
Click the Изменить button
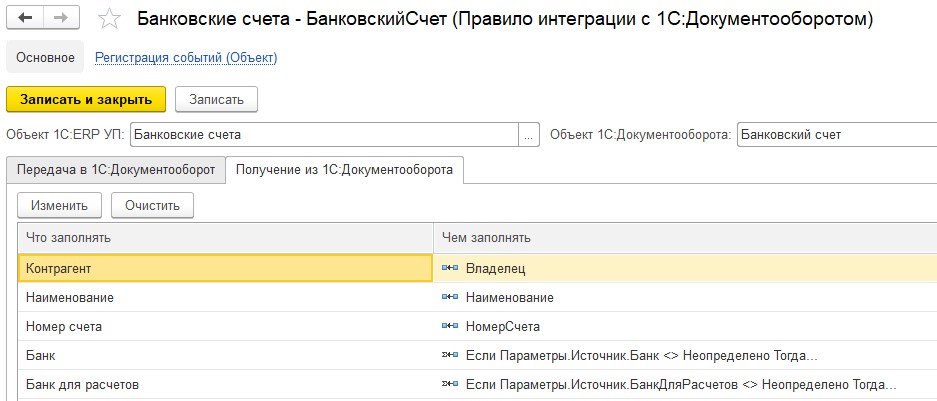click(x=60, y=206)
